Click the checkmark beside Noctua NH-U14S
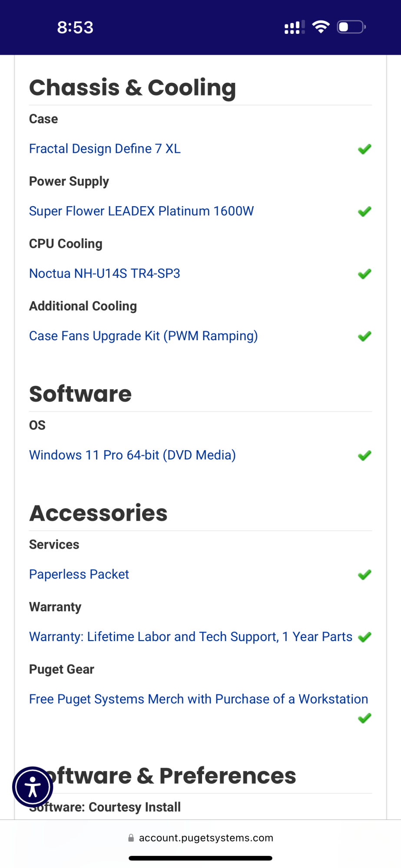 click(x=365, y=274)
